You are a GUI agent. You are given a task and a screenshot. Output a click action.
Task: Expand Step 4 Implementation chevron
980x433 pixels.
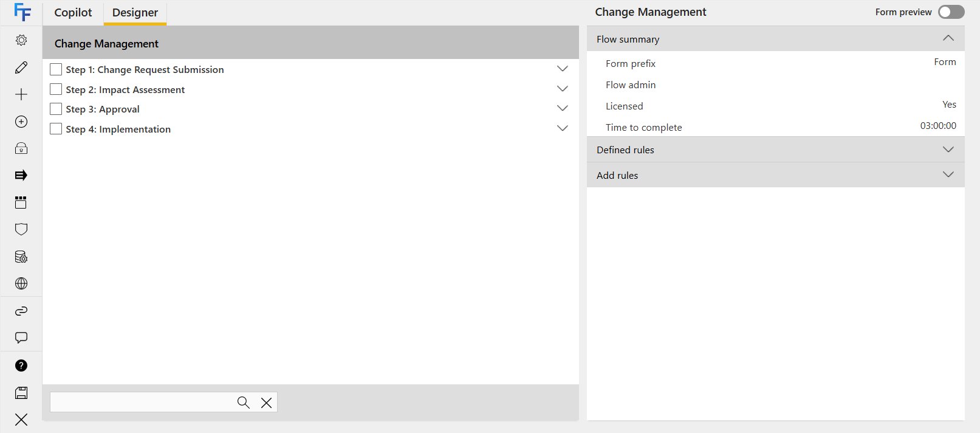[563, 128]
